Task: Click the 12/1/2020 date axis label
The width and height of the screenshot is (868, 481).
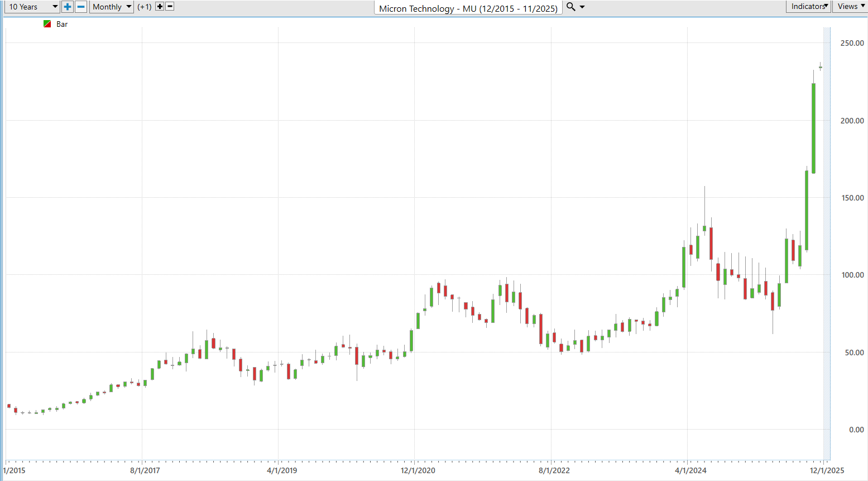Action: pos(418,470)
